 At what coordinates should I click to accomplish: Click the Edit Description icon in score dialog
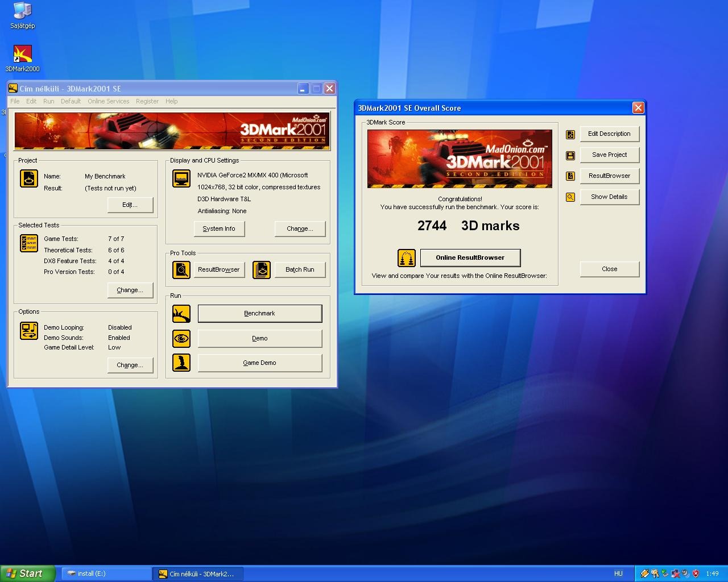(x=570, y=135)
